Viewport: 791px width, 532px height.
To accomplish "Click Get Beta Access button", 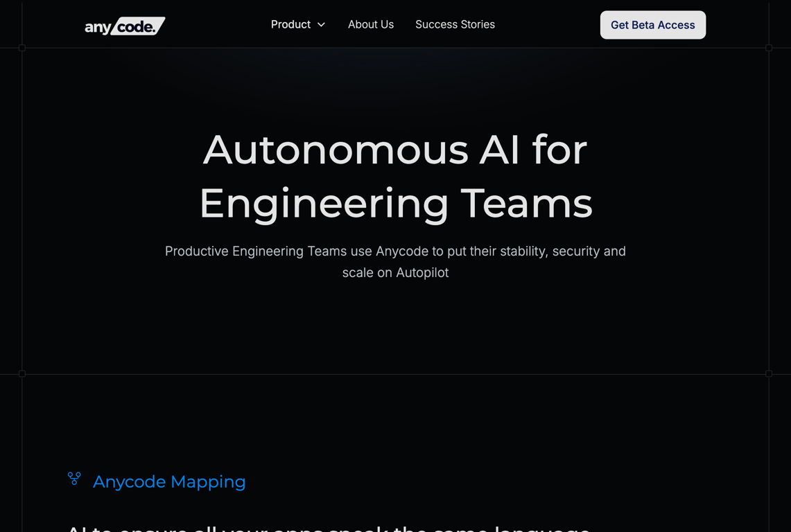I will [x=653, y=25].
